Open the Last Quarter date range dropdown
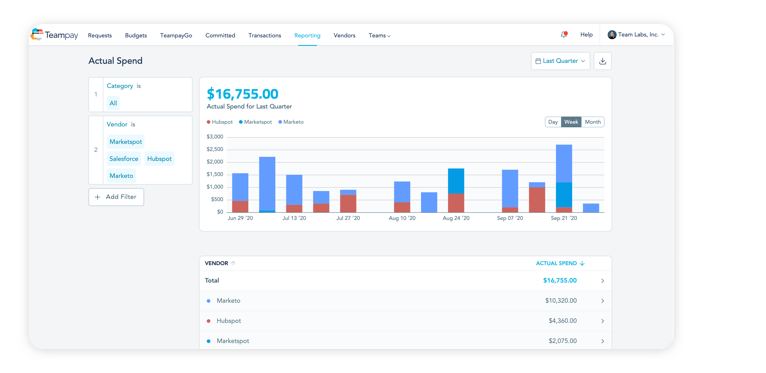The height and width of the screenshot is (373, 766). 560,61
